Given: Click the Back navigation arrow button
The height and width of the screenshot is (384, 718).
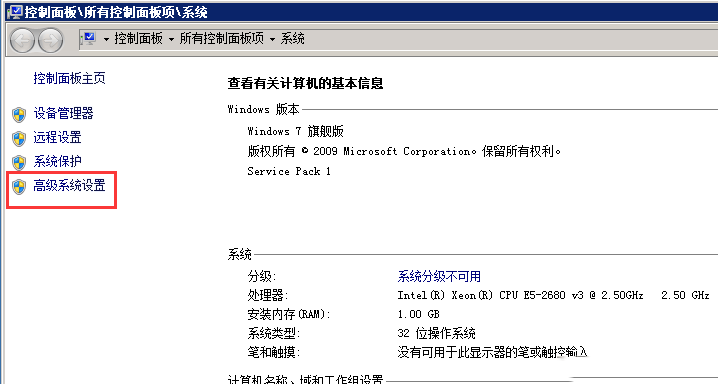Looking at the screenshot, I should [x=22, y=40].
